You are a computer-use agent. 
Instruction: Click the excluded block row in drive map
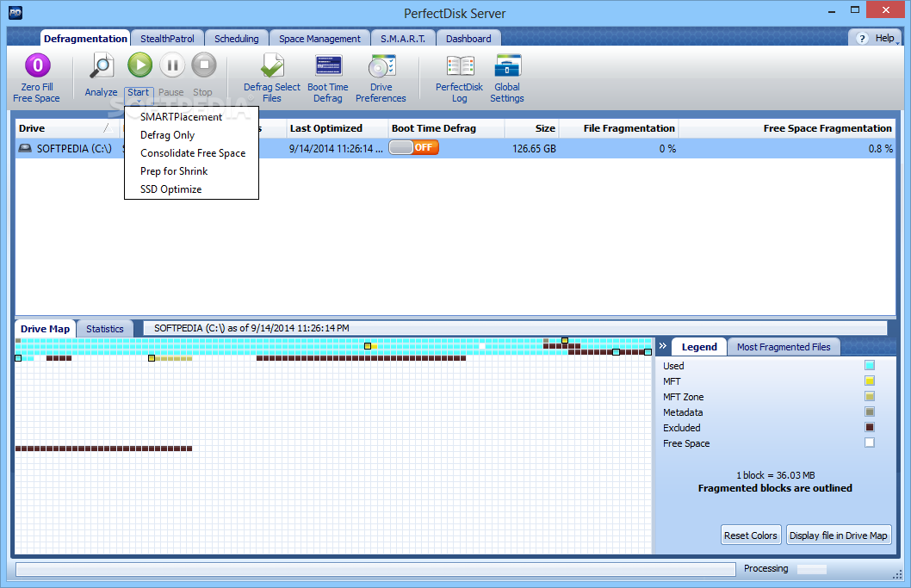(x=103, y=449)
